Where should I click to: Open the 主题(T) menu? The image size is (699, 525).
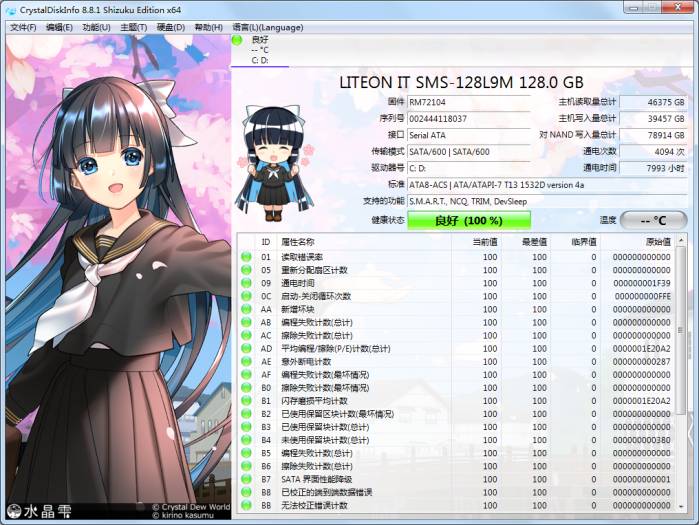[134, 28]
